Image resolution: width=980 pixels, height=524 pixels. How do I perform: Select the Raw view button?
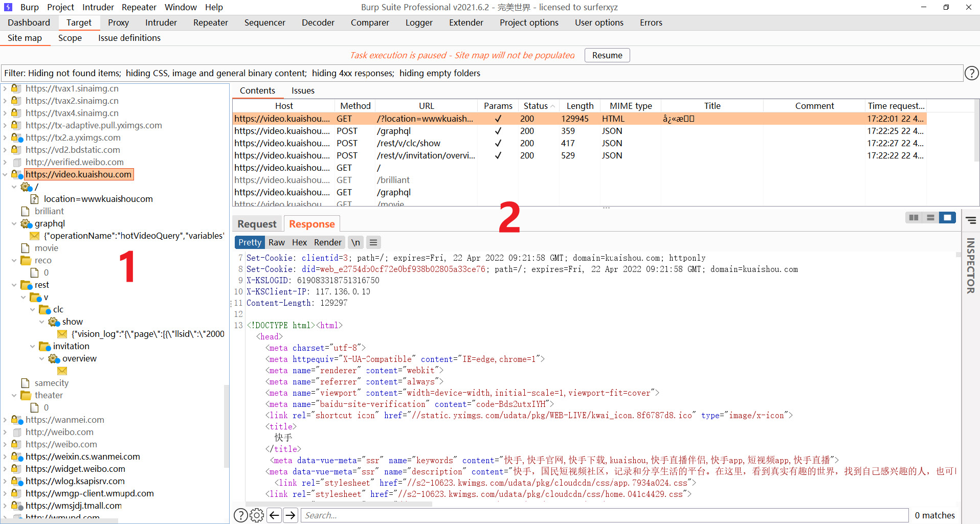(277, 242)
